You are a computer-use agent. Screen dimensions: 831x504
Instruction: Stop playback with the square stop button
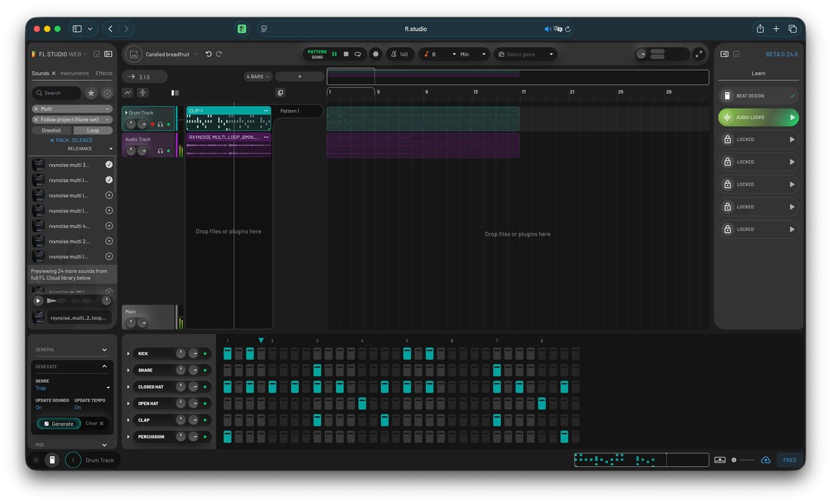pos(346,54)
